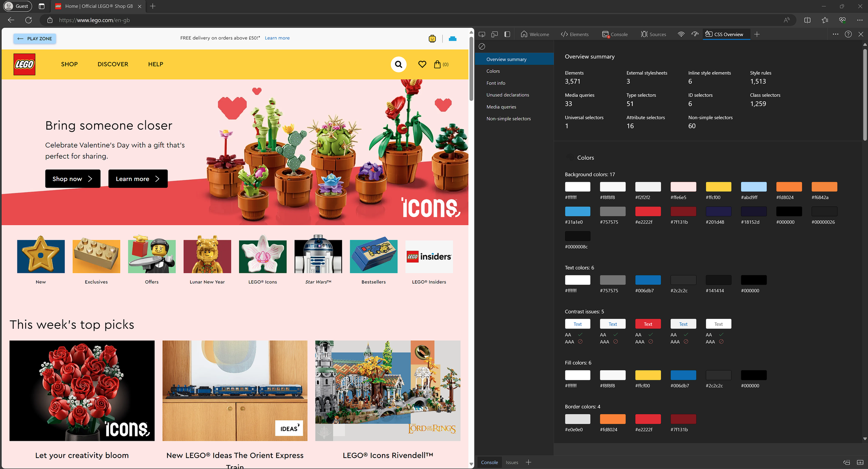Expand the SHOP navigation menu

(x=69, y=64)
